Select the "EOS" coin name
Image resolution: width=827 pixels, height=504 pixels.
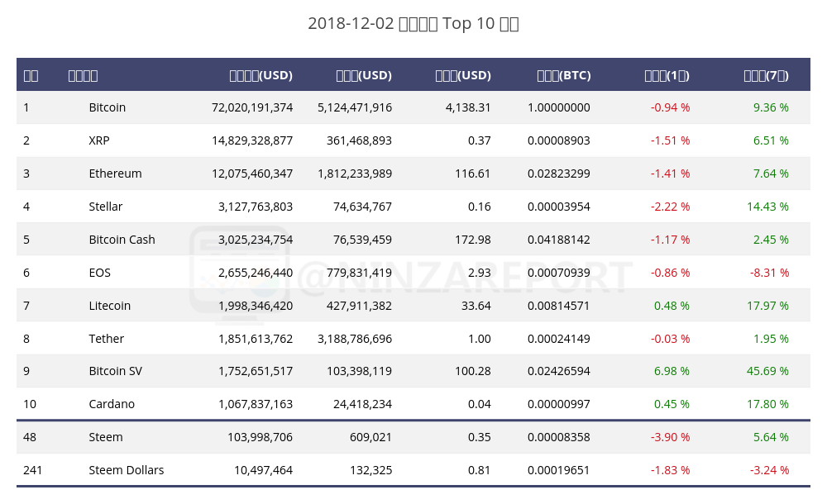[x=100, y=273]
